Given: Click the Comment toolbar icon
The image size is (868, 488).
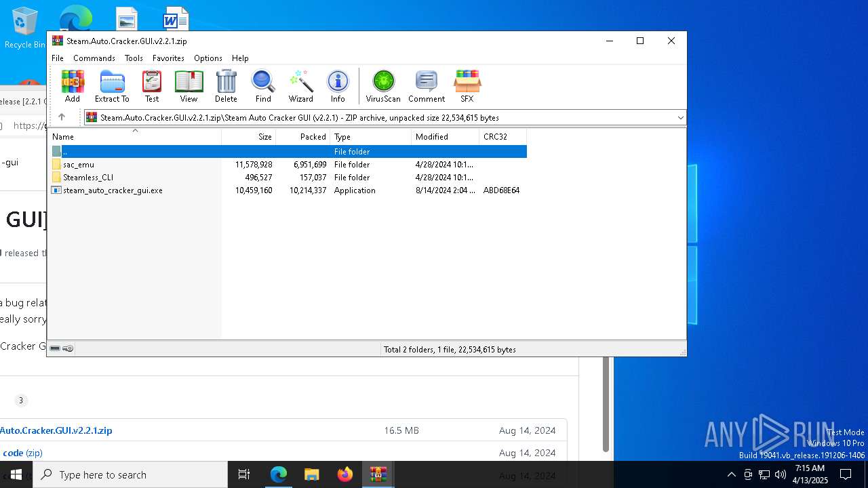Looking at the screenshot, I should 427,86.
